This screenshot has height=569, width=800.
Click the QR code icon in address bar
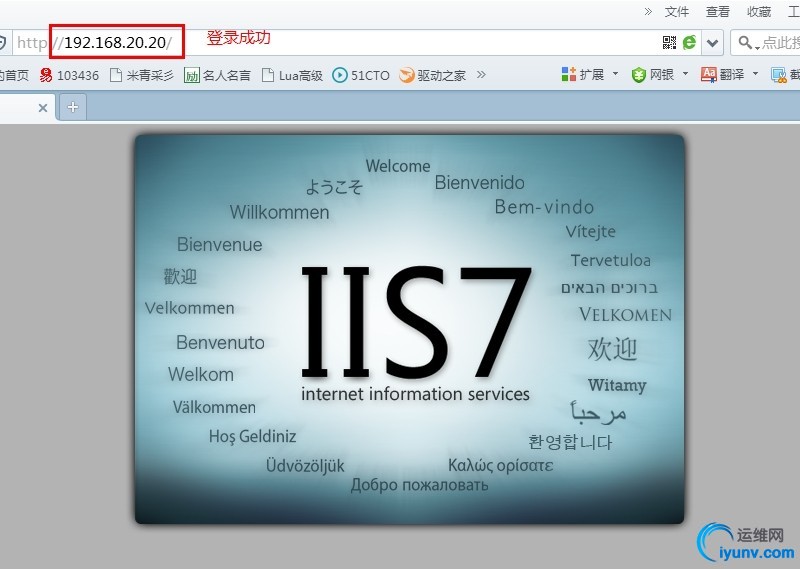coord(669,42)
